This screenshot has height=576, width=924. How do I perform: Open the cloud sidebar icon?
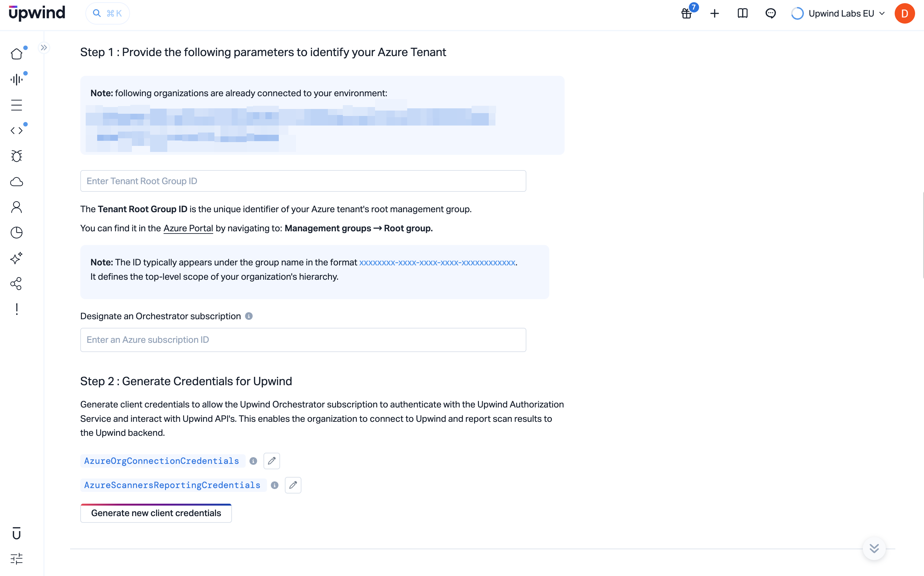(x=16, y=182)
